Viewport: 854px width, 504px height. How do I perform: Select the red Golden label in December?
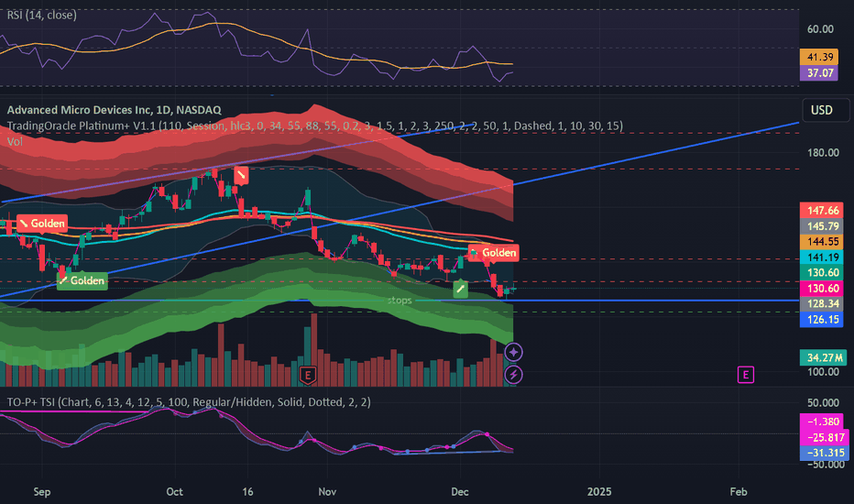click(494, 253)
